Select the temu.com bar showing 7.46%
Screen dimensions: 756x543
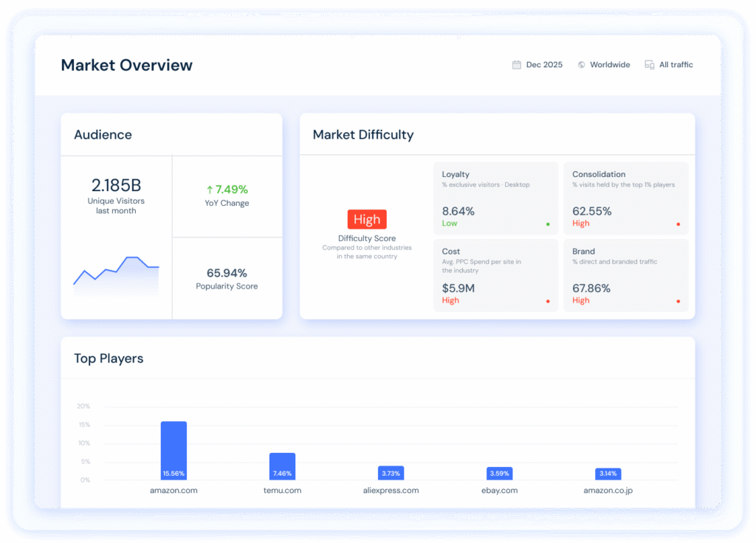click(x=282, y=466)
